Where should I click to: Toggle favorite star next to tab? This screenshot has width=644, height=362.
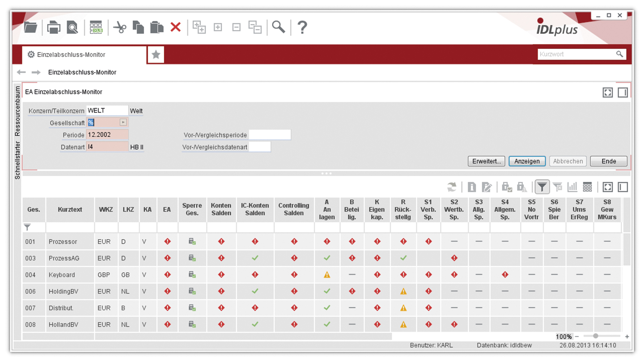point(156,54)
